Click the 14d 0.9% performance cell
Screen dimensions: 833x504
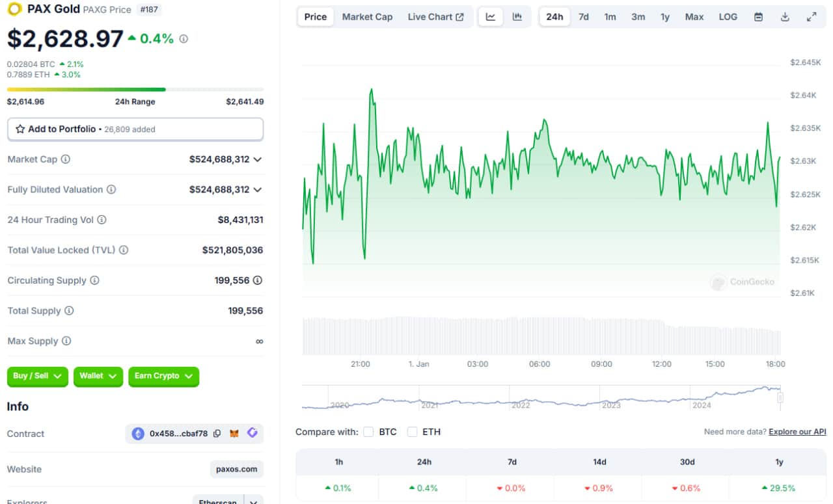[x=599, y=488]
